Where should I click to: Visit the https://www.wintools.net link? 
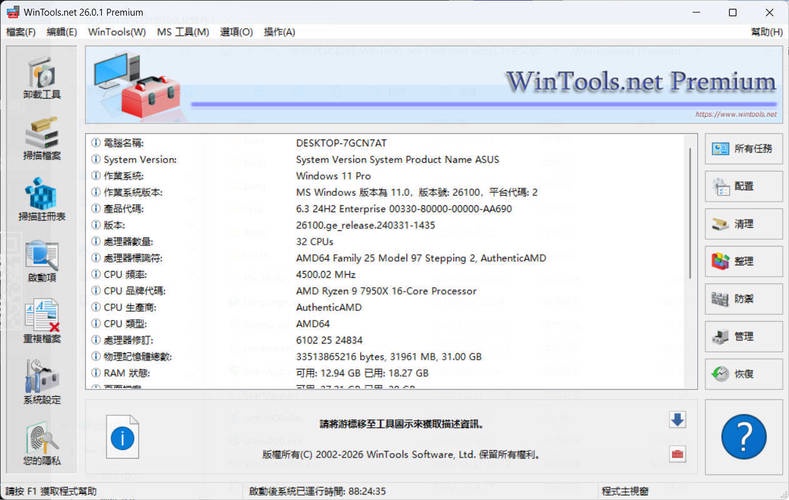pos(734,115)
